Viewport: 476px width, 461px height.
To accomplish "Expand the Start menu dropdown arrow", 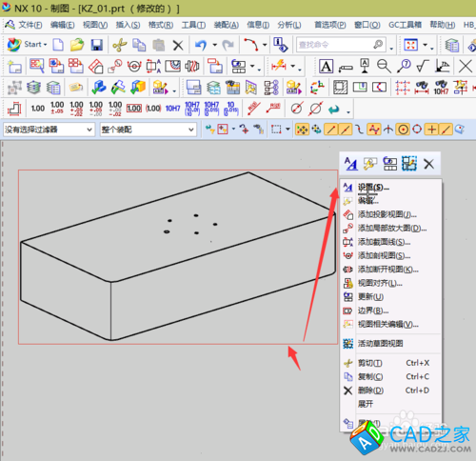I will [x=45, y=45].
